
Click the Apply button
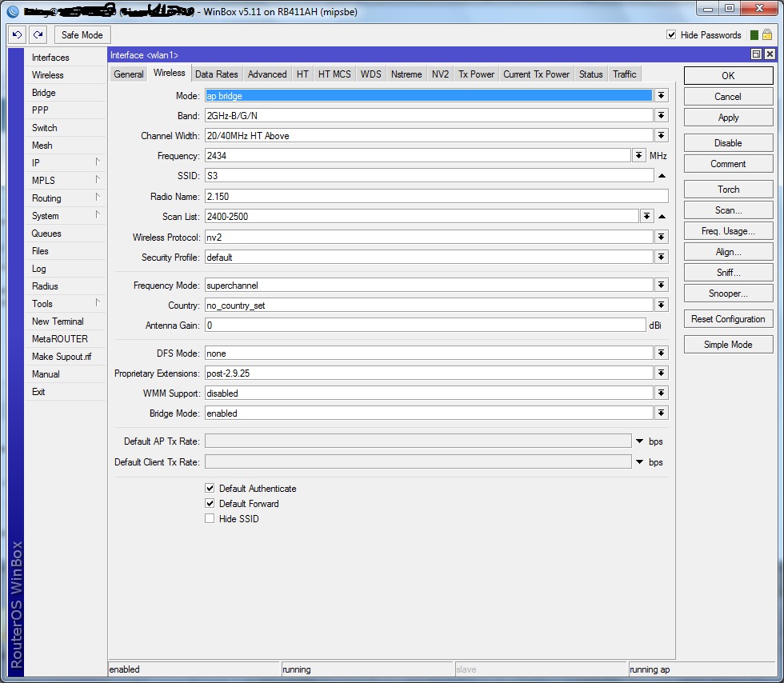pyautogui.click(x=728, y=118)
